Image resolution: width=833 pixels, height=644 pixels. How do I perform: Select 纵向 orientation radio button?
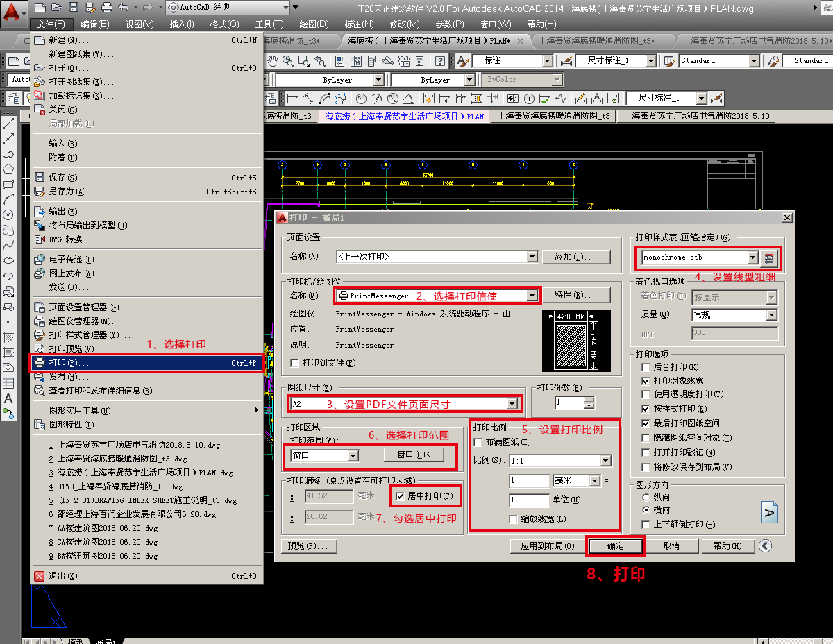646,498
